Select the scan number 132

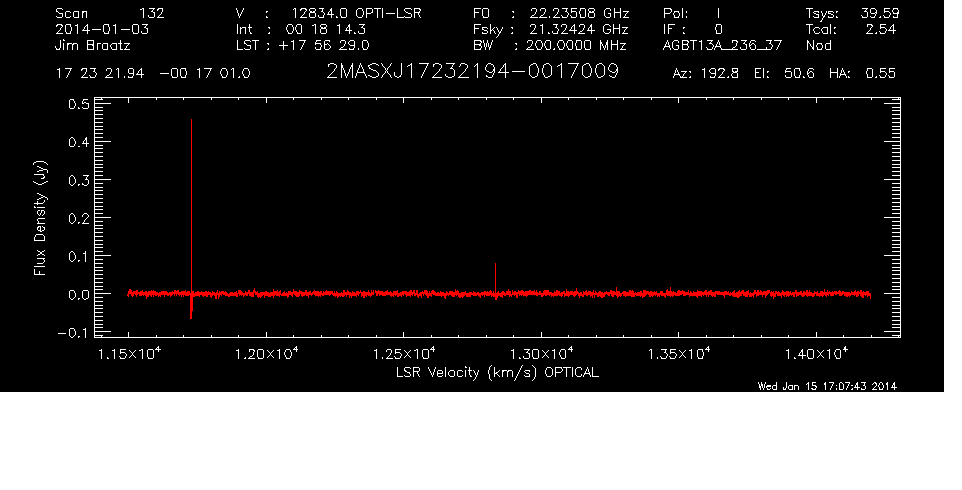pos(152,13)
